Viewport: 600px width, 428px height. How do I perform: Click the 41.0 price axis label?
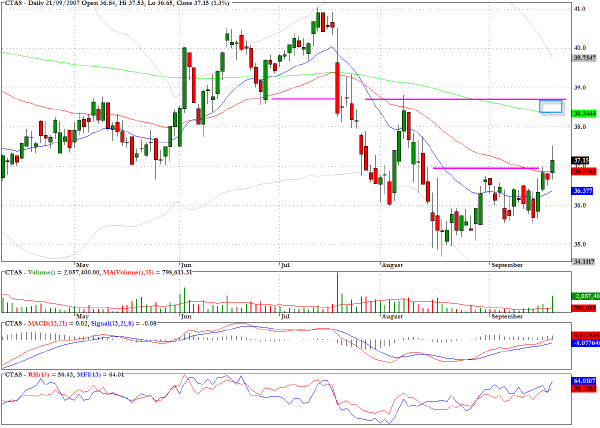click(580, 8)
